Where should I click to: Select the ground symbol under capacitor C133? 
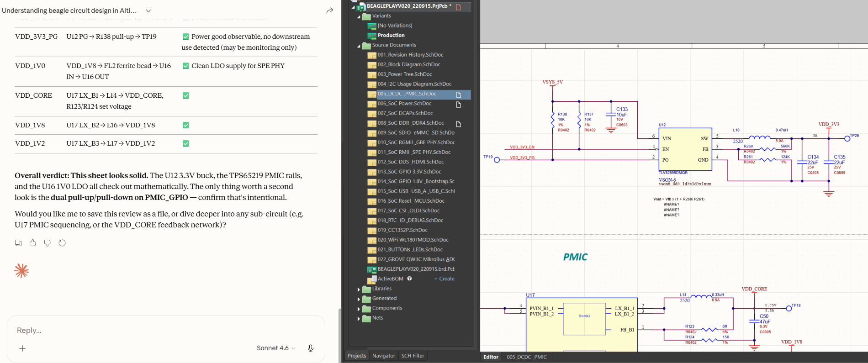(611, 130)
